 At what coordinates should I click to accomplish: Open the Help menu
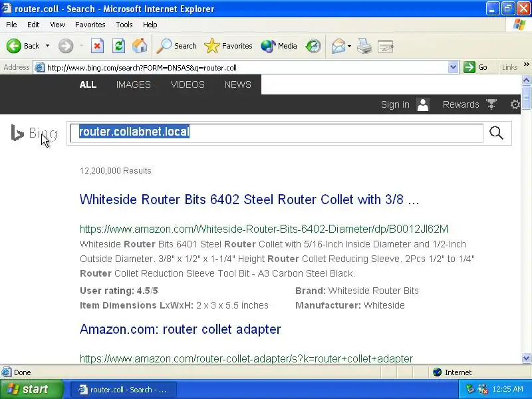(x=150, y=25)
